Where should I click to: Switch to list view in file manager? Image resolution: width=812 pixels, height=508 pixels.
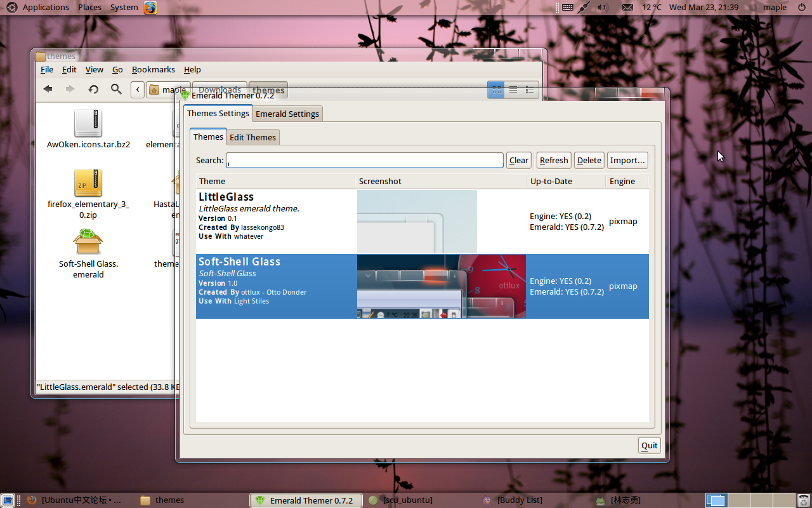[x=513, y=90]
